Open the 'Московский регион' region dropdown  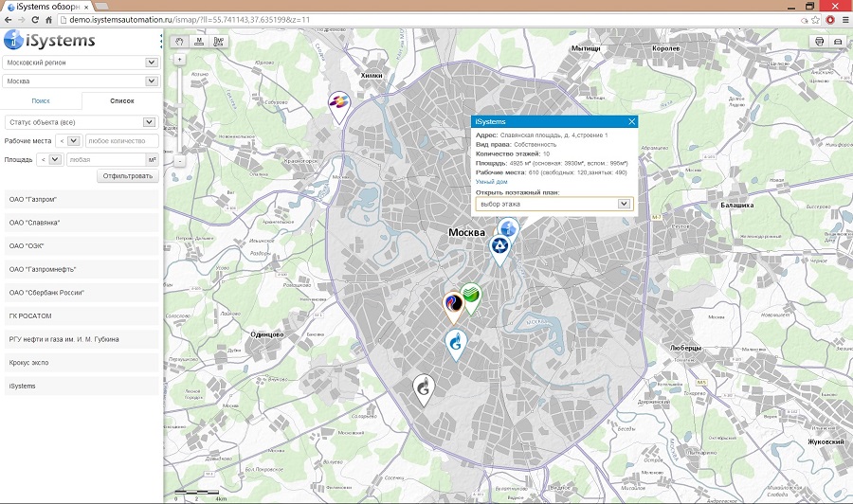tap(82, 63)
